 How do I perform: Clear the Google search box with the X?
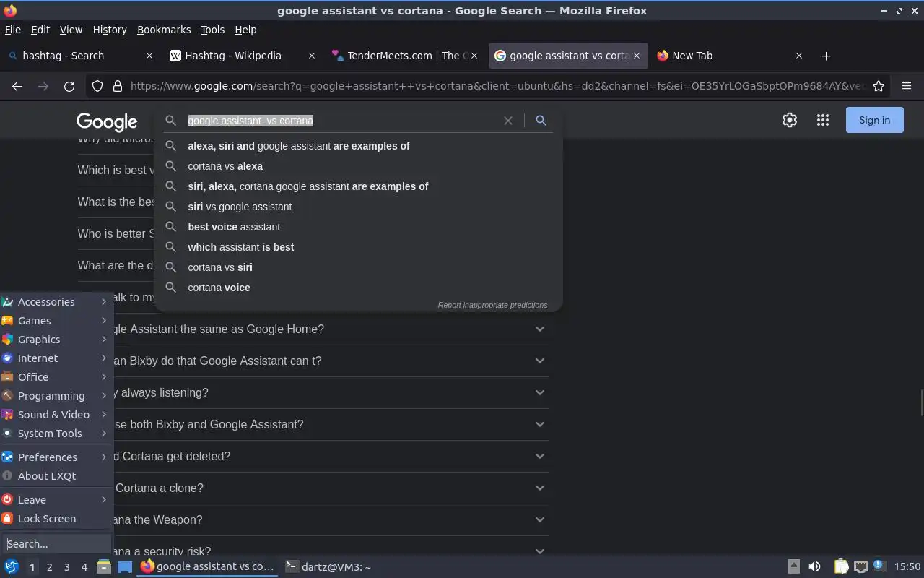click(x=508, y=121)
